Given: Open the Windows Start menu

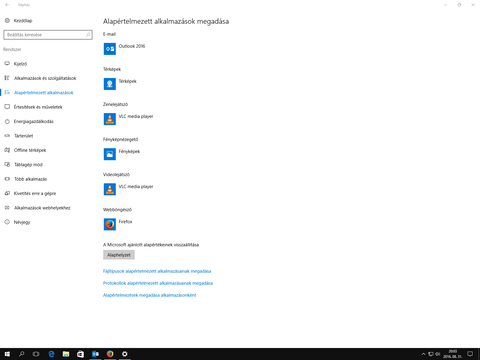Looking at the screenshot, I should tap(7, 354).
